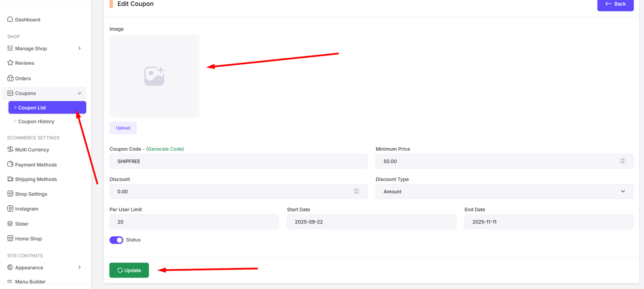Click the Dashboard home icon
Image resolution: width=644 pixels, height=289 pixels.
tap(10, 19)
